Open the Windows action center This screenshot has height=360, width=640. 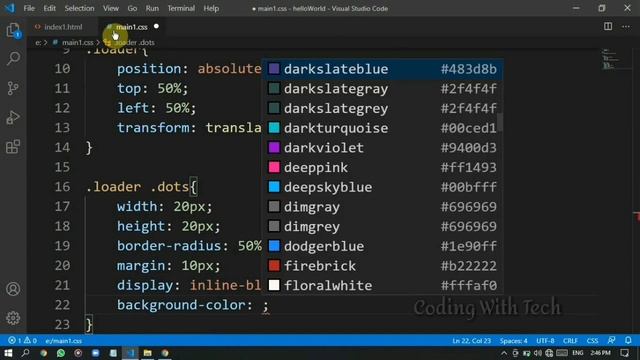tap(624, 353)
